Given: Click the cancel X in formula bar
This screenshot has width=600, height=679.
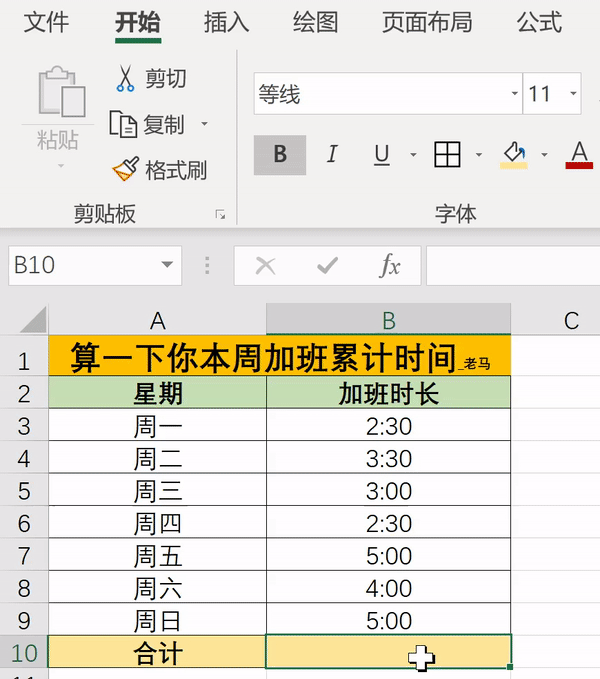Looking at the screenshot, I should (265, 265).
